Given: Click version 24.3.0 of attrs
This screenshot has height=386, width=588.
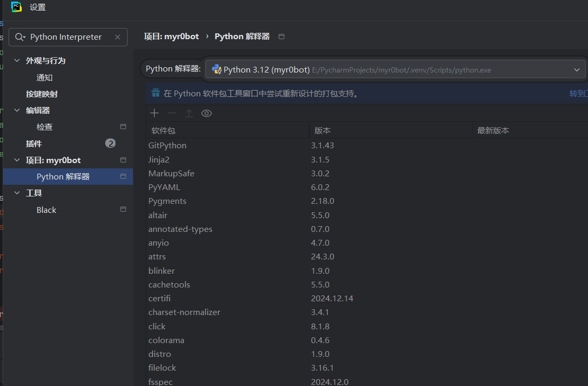Looking at the screenshot, I should pyautogui.click(x=323, y=257).
